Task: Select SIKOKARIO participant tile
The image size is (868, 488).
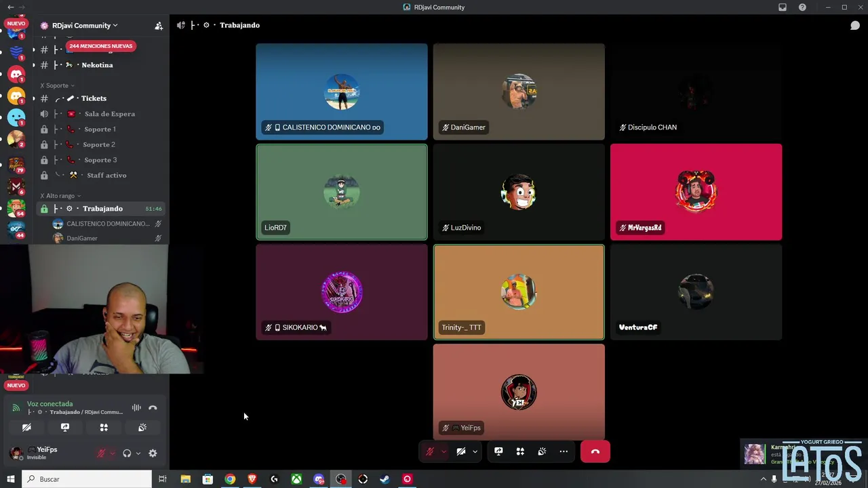Action: pyautogui.click(x=342, y=292)
